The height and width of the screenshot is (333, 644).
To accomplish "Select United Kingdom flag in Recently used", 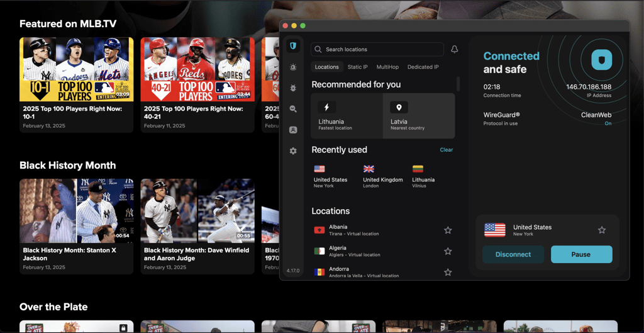I will click(369, 169).
